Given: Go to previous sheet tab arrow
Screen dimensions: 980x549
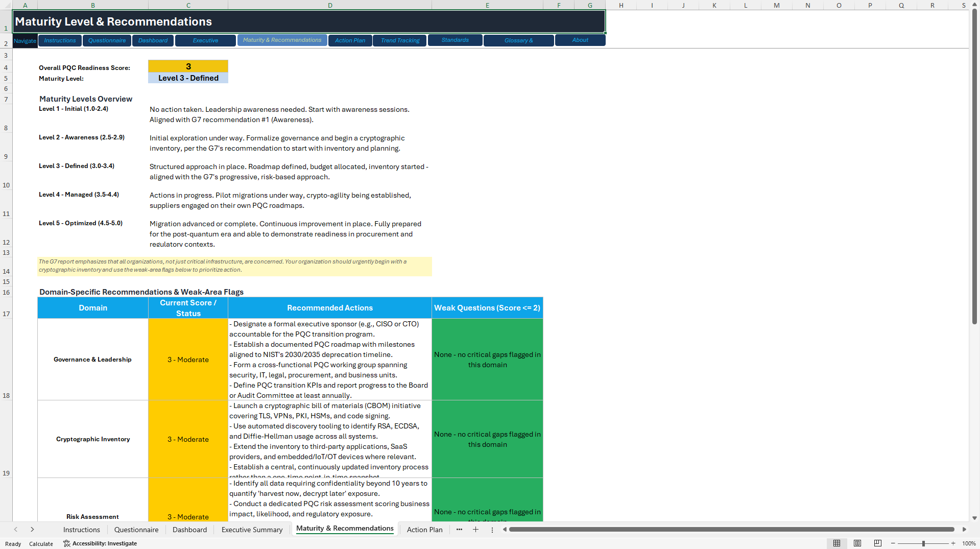Looking at the screenshot, I should click(x=16, y=530).
